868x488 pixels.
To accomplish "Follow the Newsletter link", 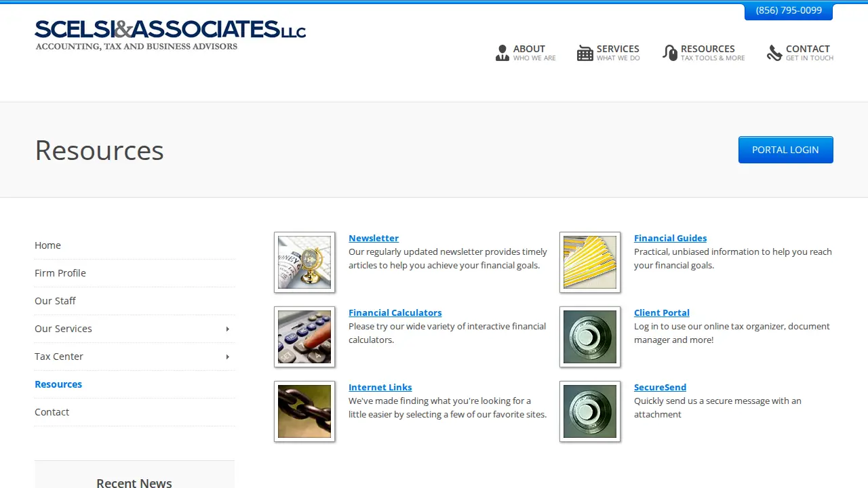I will pos(374,238).
